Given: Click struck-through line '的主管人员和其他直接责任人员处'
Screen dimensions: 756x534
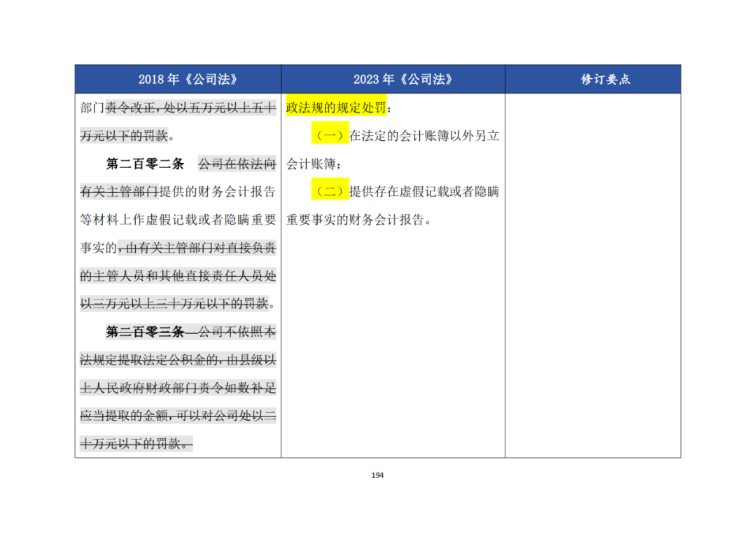Looking at the screenshot, I should coord(178,276).
